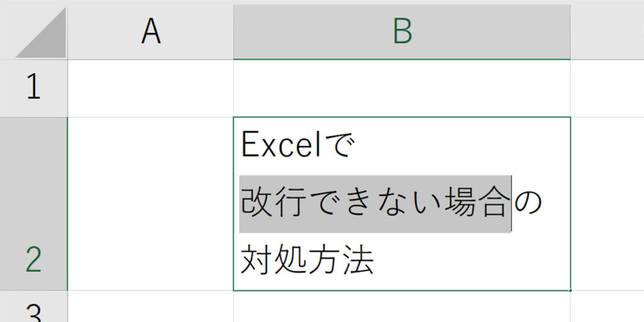
Task: Click empty cell right of B3
Action: pos(607,308)
